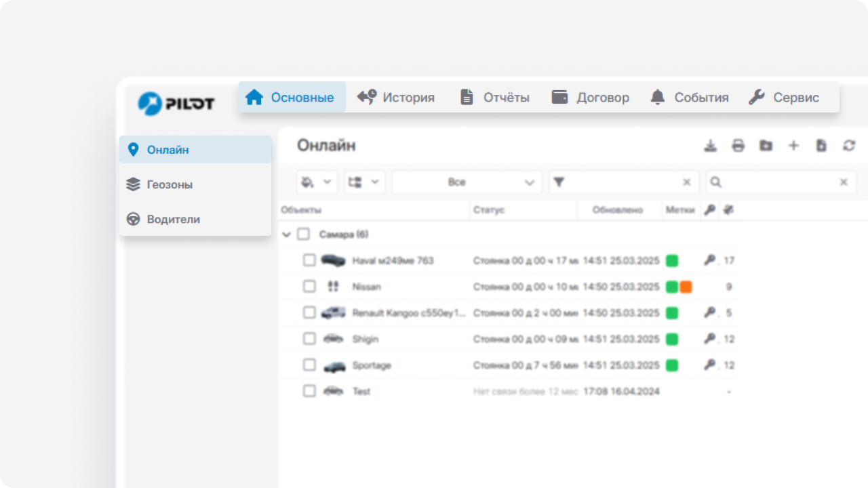Open the Все dropdown filter
Viewport: 868px width, 488px height.
[467, 182]
